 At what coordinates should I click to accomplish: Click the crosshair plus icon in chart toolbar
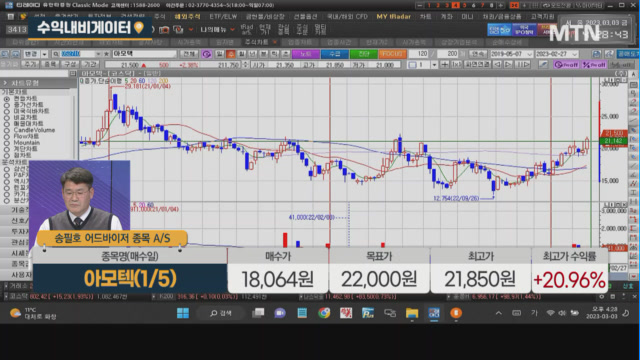444,64
